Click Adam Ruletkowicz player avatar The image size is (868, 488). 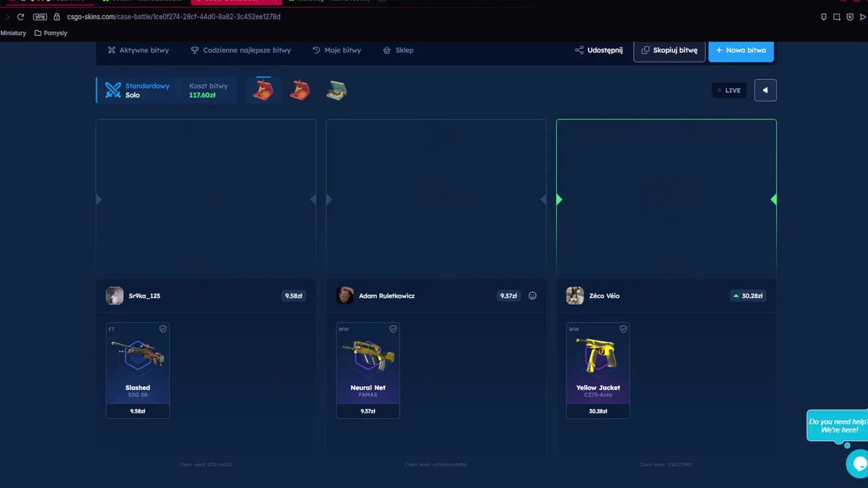pos(345,296)
